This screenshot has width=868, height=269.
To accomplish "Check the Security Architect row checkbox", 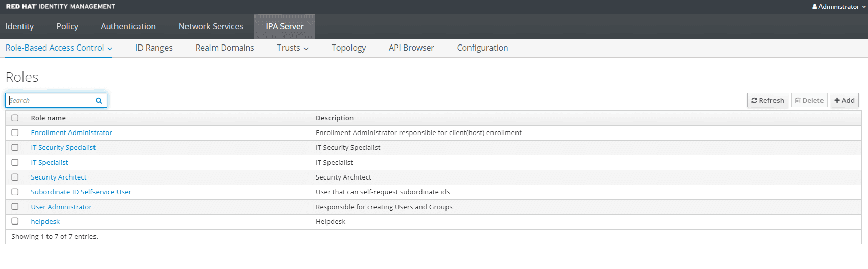I will 15,177.
